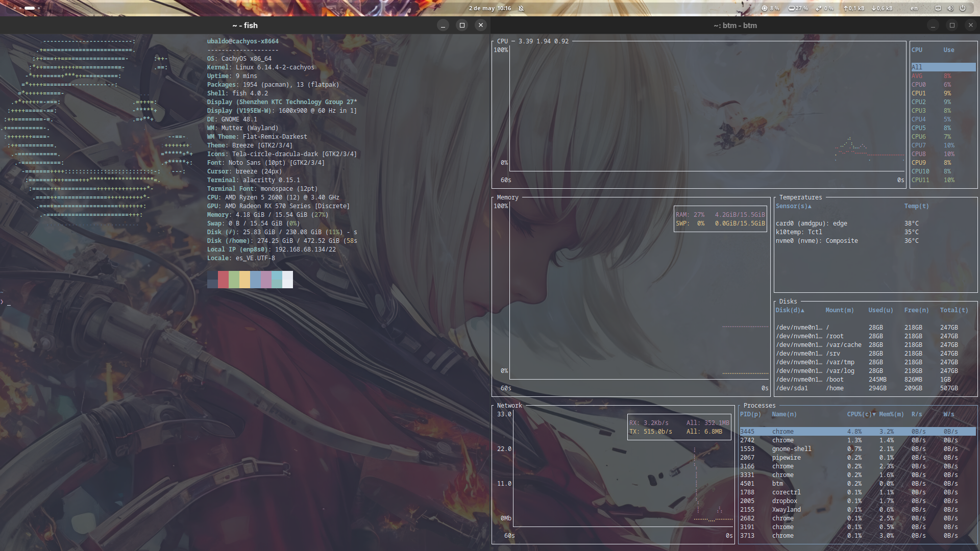Screen dimensions: 980x551
Task: Sort processes by Mem%(m) column header
Action: [891, 414]
